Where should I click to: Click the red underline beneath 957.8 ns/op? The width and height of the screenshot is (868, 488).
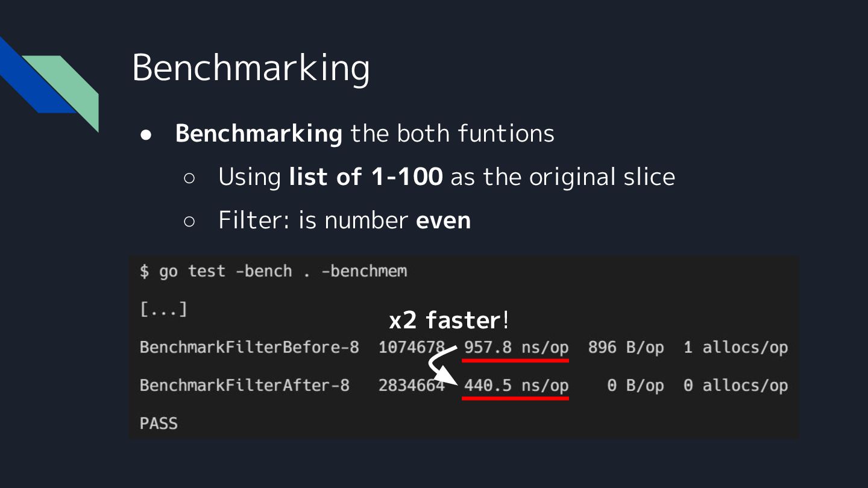(515, 361)
